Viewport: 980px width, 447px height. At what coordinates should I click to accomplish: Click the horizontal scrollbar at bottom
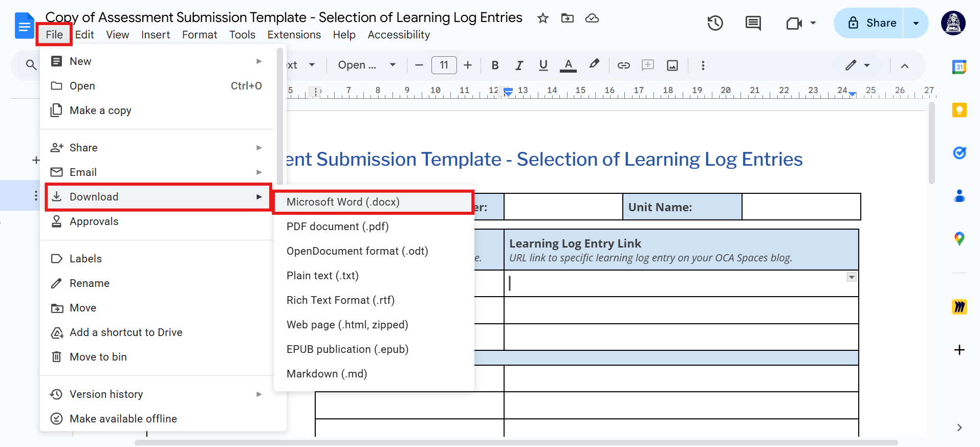click(x=516, y=442)
